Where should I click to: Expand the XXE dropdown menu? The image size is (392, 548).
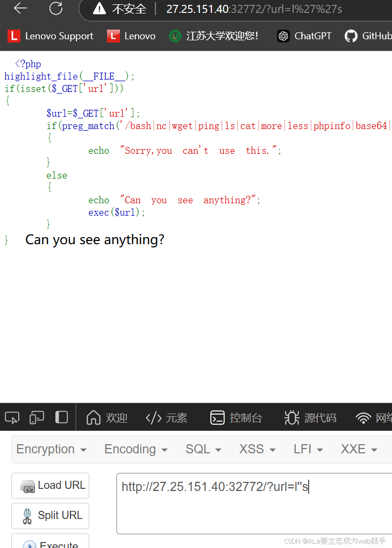(x=359, y=449)
